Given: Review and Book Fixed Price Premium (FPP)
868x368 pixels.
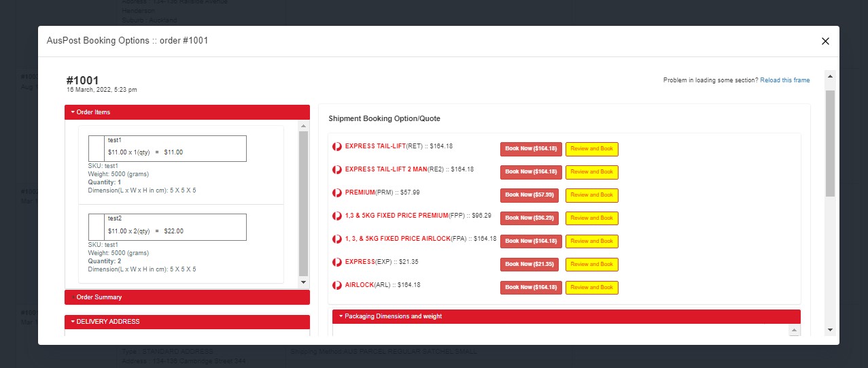Looking at the screenshot, I should tap(592, 218).
